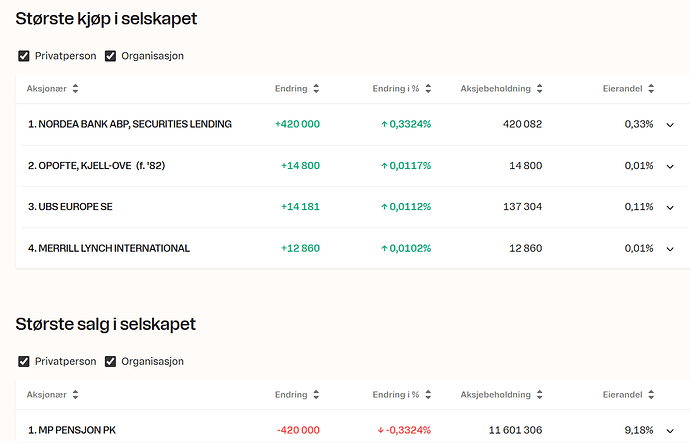Sort Største salg table by Endring
This screenshot has width=690, height=443.
click(x=297, y=395)
